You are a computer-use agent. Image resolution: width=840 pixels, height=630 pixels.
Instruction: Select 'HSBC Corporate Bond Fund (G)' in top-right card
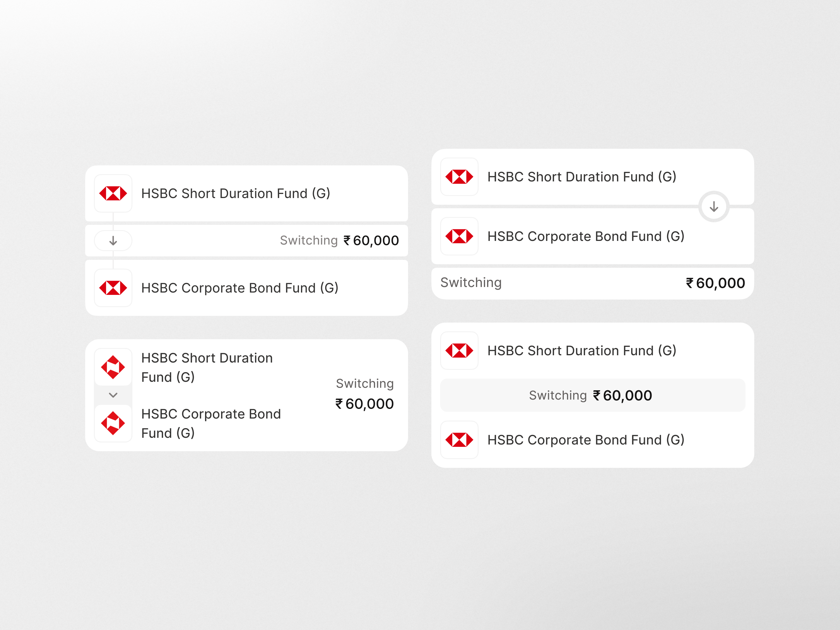[586, 237]
